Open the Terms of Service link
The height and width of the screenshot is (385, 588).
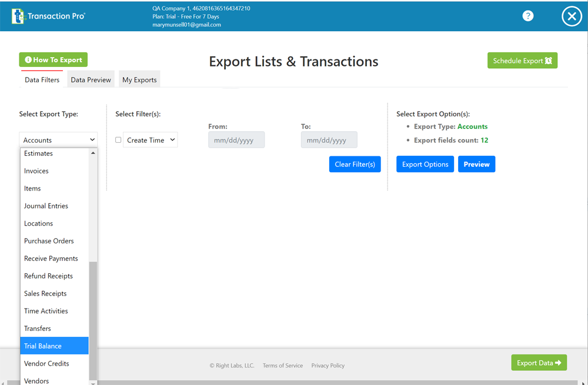[283, 366]
